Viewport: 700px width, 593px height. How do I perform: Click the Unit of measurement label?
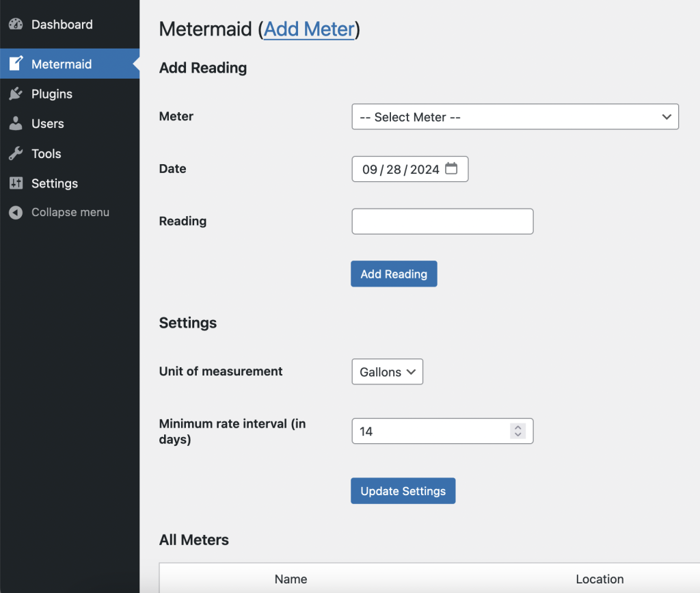click(221, 371)
